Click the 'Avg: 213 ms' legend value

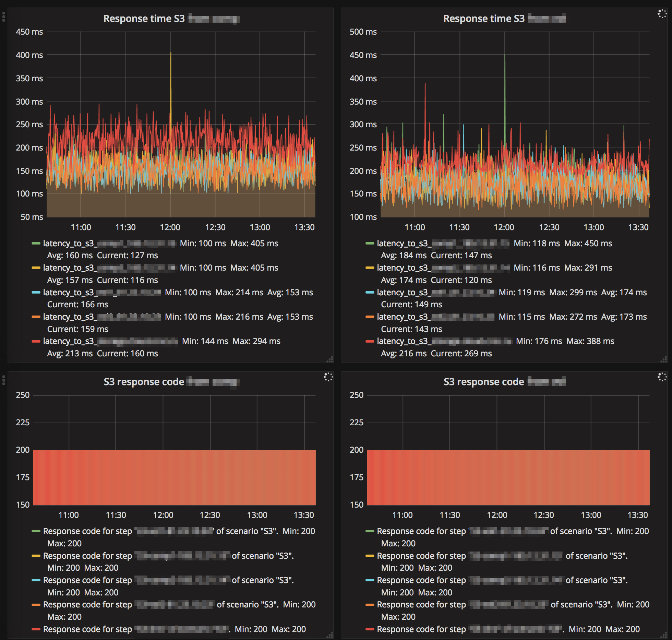tap(70, 354)
